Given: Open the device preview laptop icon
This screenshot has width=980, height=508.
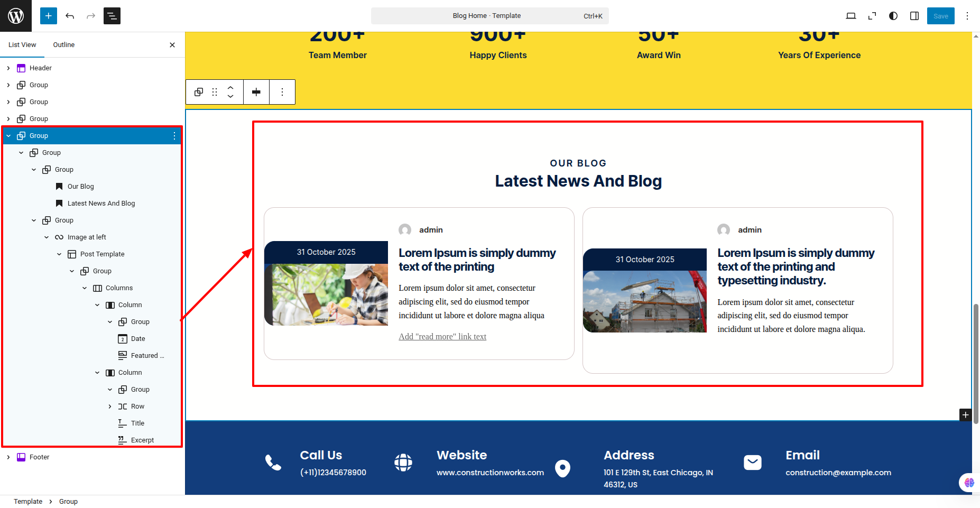Looking at the screenshot, I should point(851,16).
